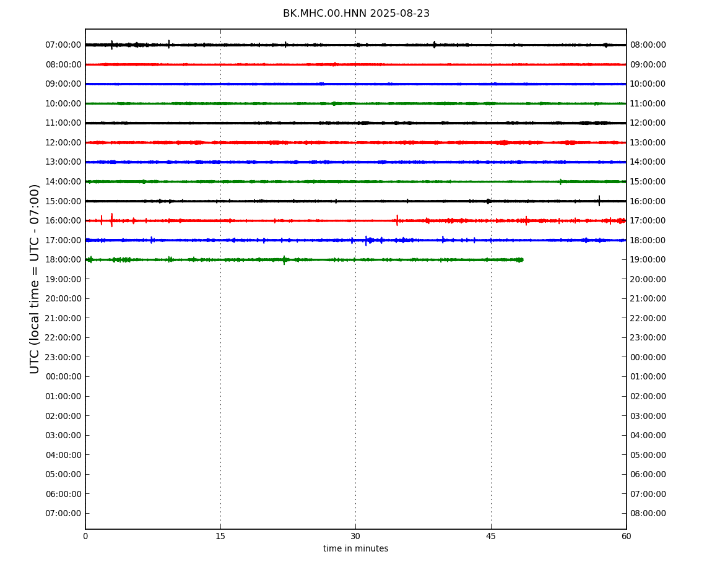Image resolution: width=712 pixels, height=588 pixels.
Task: Click the right axis label 00:00:00
Action: [x=648, y=357]
